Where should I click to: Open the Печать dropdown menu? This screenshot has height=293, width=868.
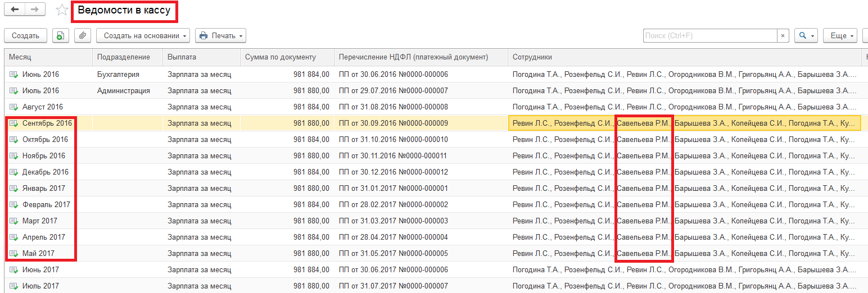click(x=221, y=35)
